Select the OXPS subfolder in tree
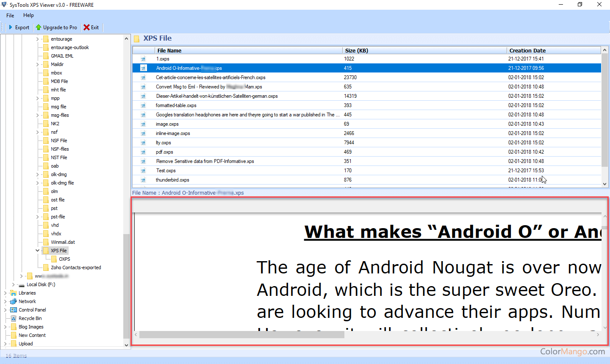Image resolution: width=610 pixels, height=364 pixels. click(64, 259)
